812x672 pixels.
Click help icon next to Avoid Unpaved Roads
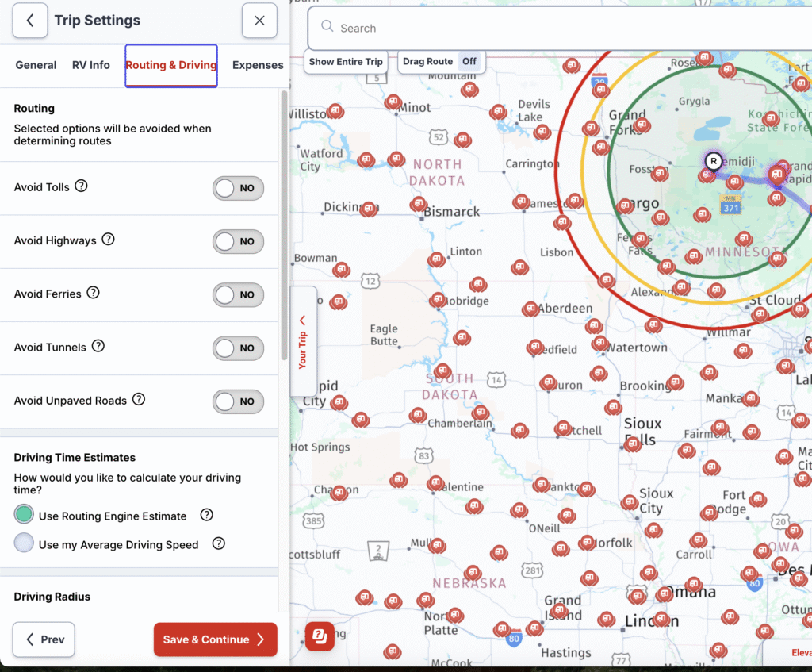[139, 399]
